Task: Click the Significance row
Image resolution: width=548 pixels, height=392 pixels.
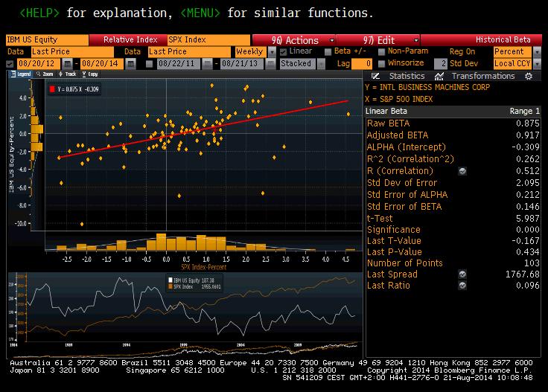Action: [x=453, y=230]
